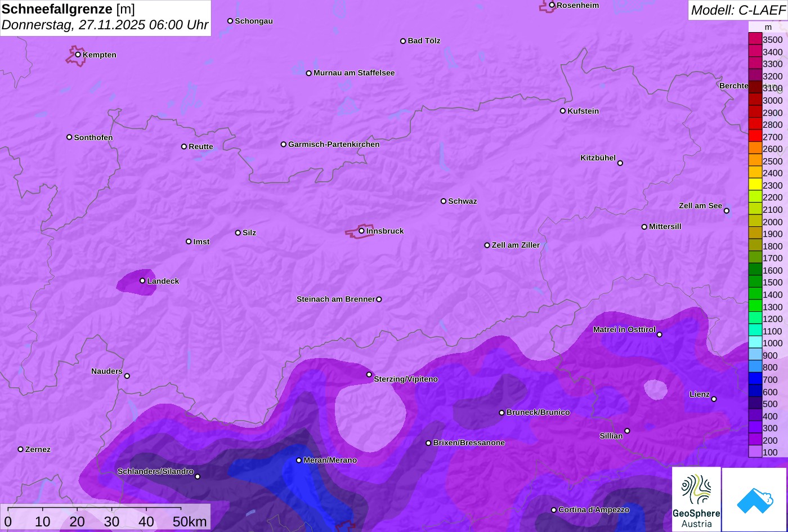Click the blue cloud logo icon
This screenshot has width=788, height=532.
(754, 499)
